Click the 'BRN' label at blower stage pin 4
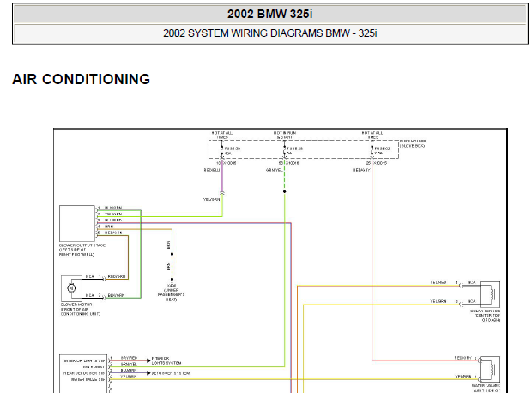Screen dimensions: 532x393 click(x=109, y=227)
